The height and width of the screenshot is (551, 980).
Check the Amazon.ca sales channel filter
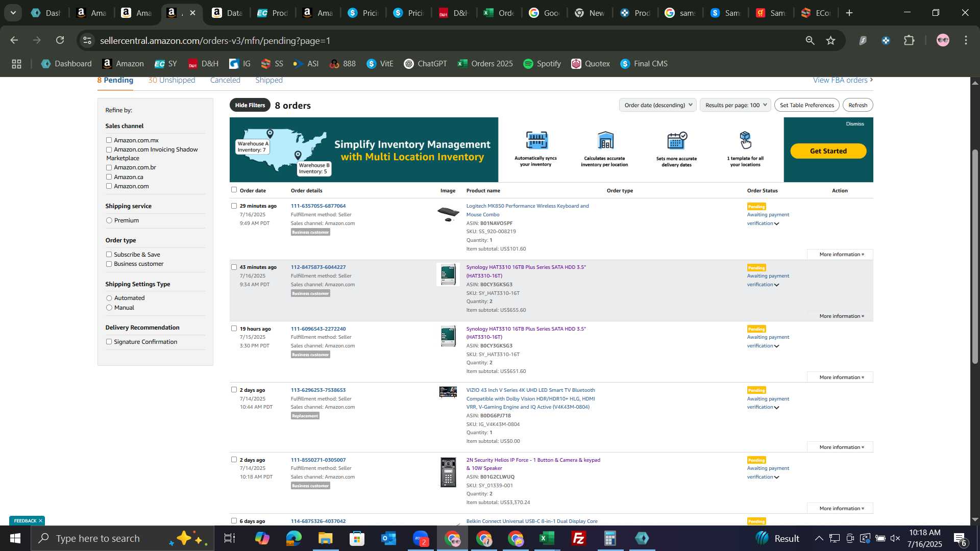(109, 177)
